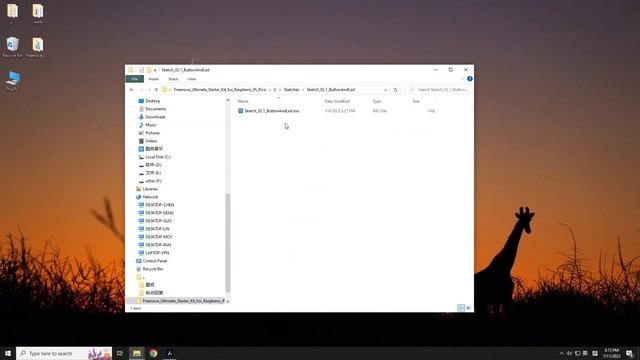
Task: Go up one folder level
Action: [x=156, y=89]
